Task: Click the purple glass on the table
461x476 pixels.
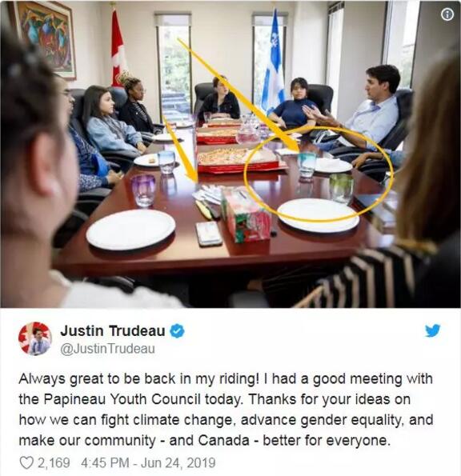Action: click(x=143, y=190)
